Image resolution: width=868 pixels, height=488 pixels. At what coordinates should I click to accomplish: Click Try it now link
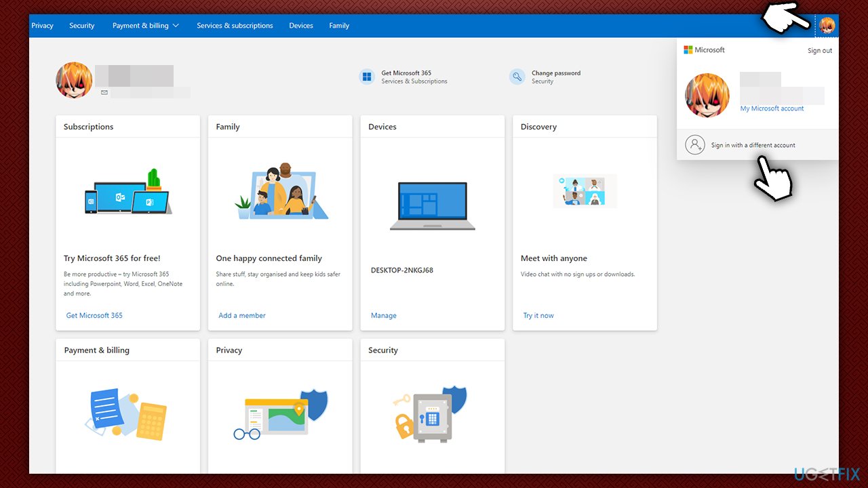(538, 316)
